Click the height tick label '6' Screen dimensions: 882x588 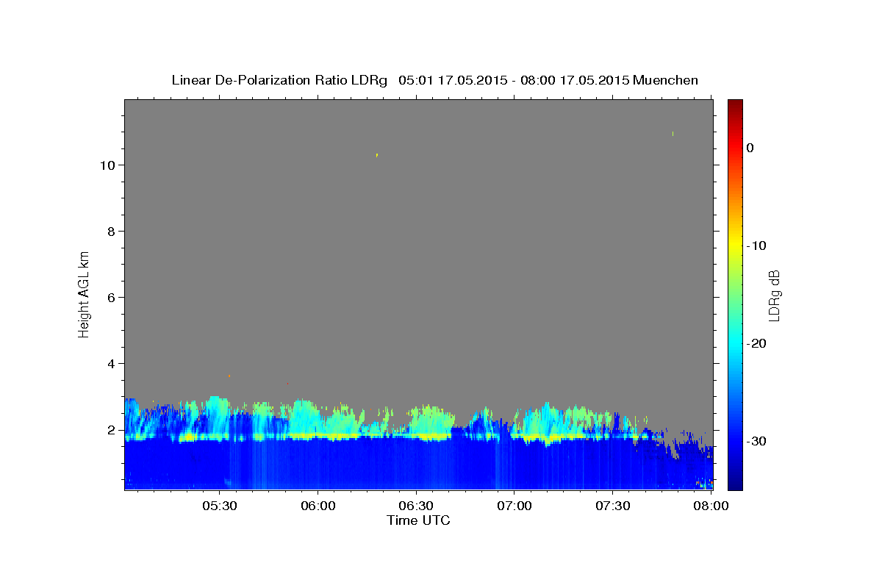point(112,298)
